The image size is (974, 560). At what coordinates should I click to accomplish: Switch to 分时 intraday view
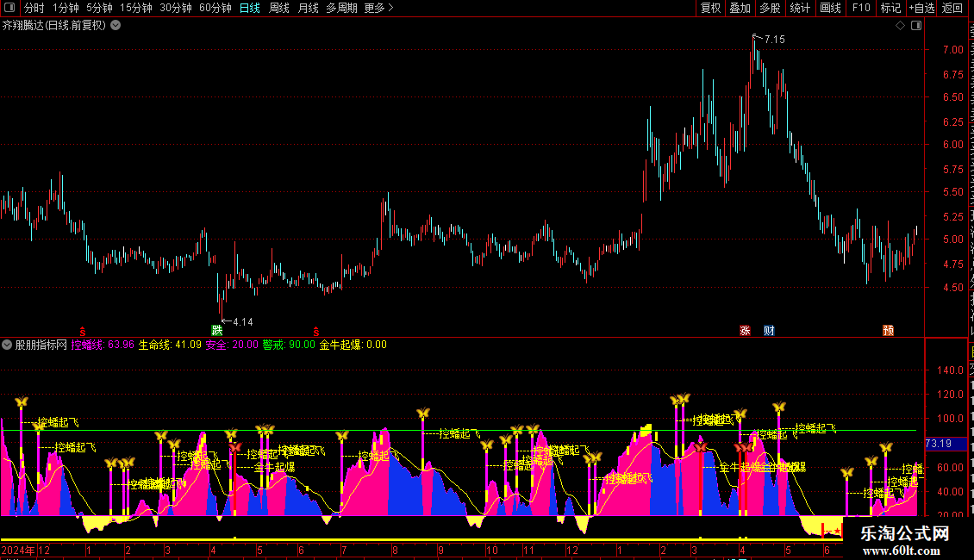[x=34, y=8]
